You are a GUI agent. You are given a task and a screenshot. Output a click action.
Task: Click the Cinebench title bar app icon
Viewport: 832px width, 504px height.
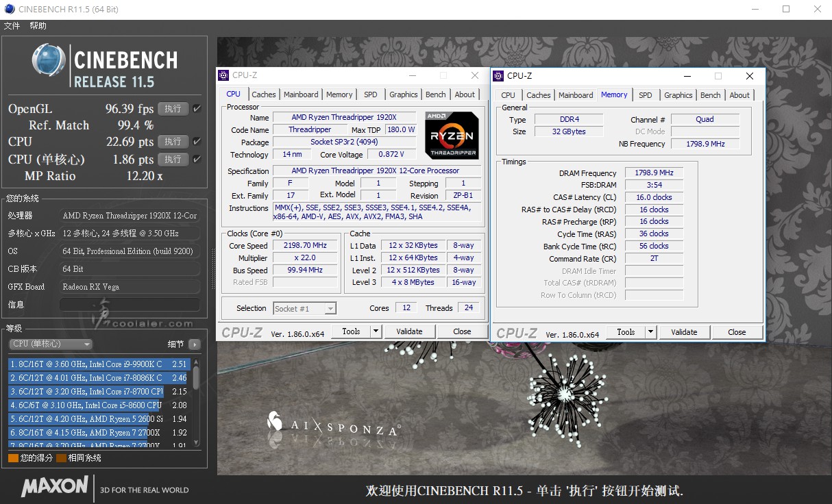coord(8,9)
